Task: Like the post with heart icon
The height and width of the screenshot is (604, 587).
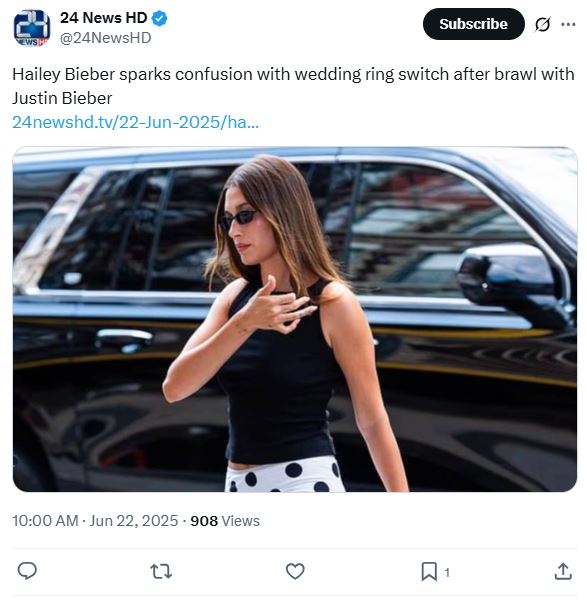Action: [x=295, y=571]
